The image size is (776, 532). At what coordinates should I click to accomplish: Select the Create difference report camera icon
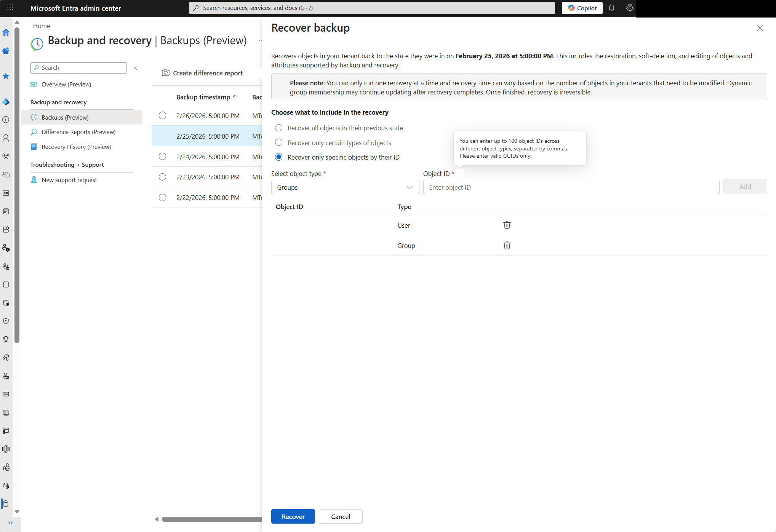166,73
